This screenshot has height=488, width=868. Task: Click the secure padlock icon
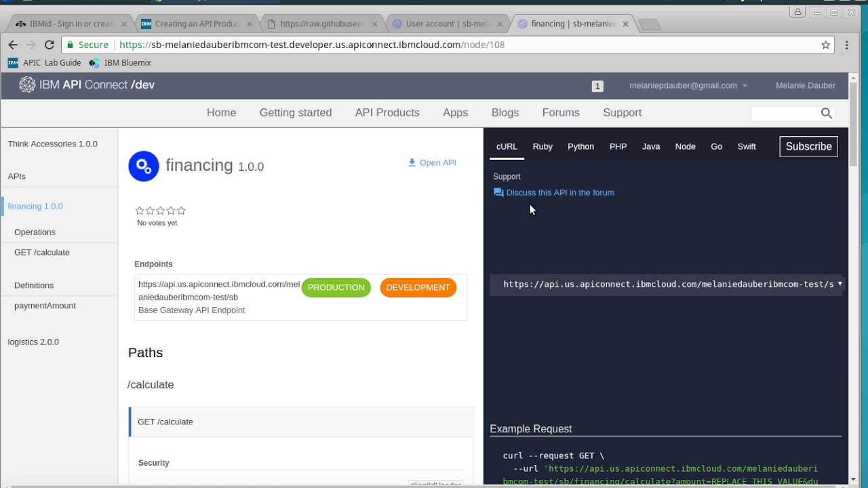pos(69,45)
